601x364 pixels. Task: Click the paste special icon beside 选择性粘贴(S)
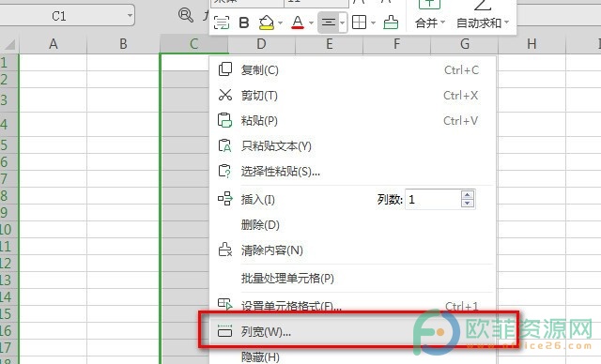pyautogui.click(x=225, y=171)
